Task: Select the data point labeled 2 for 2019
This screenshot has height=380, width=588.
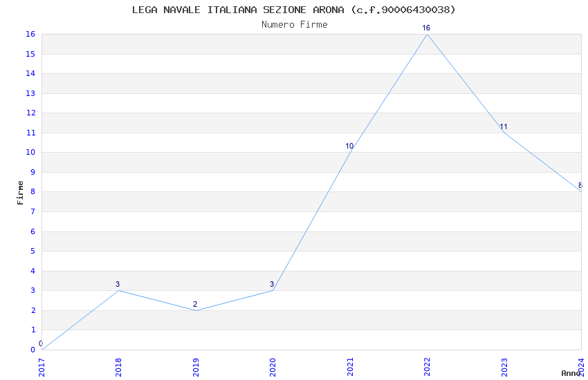Action: tap(195, 305)
